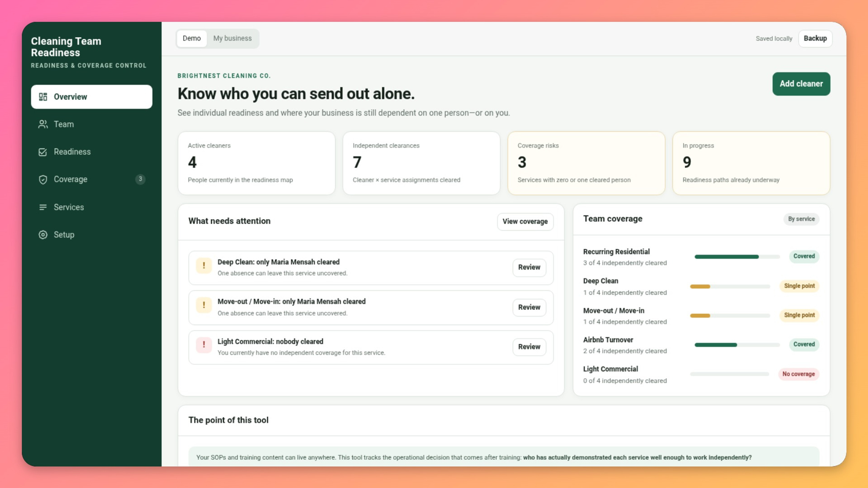Image resolution: width=868 pixels, height=488 pixels.
Task: Open the Team section in sidebar
Action: tap(92, 124)
